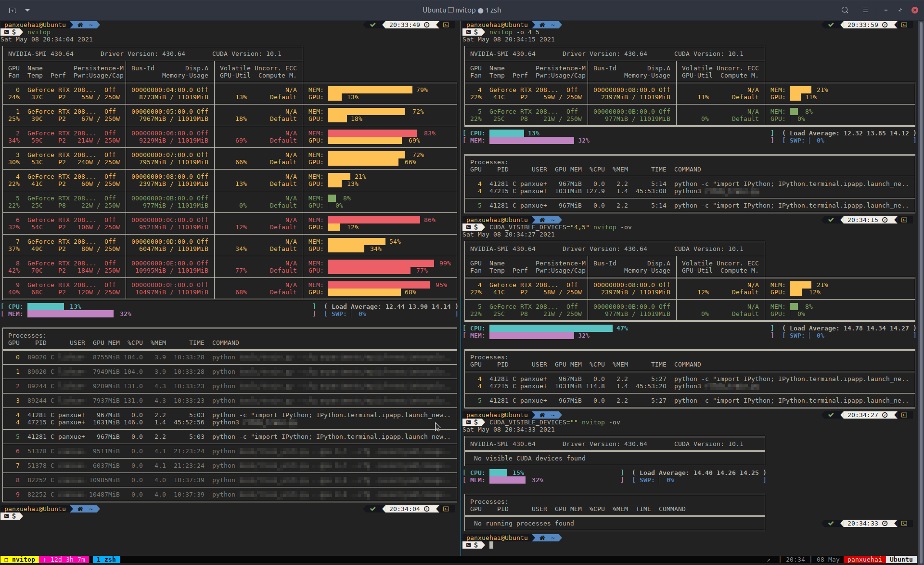Select the '1 zsh' tmux window tab
Screen dimensions: 924x565
click(x=106, y=560)
